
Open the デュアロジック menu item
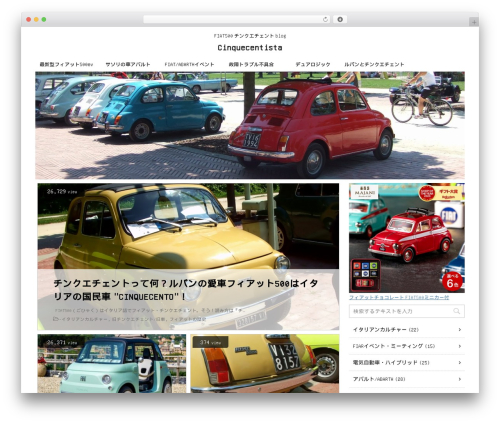tap(313, 64)
